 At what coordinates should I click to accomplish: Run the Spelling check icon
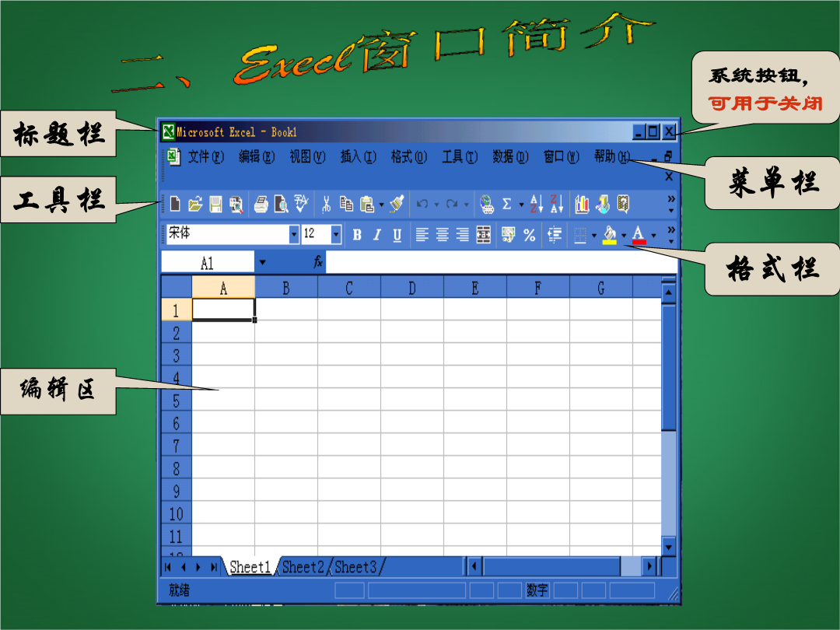tap(301, 204)
